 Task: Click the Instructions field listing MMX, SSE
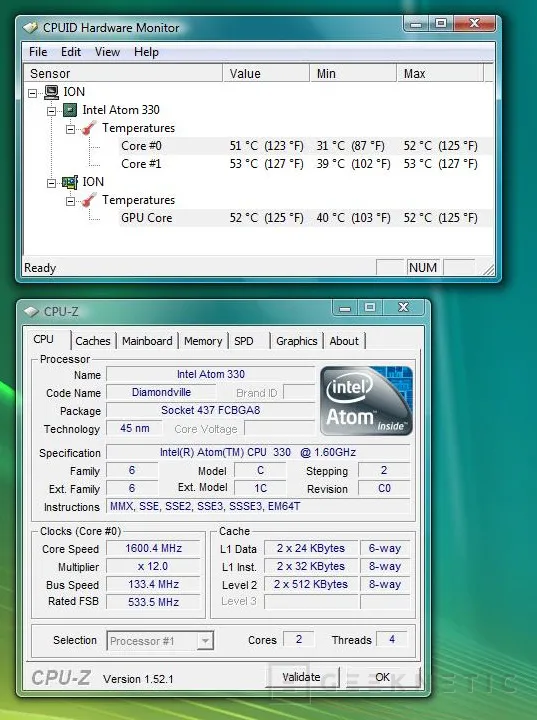tap(258, 506)
